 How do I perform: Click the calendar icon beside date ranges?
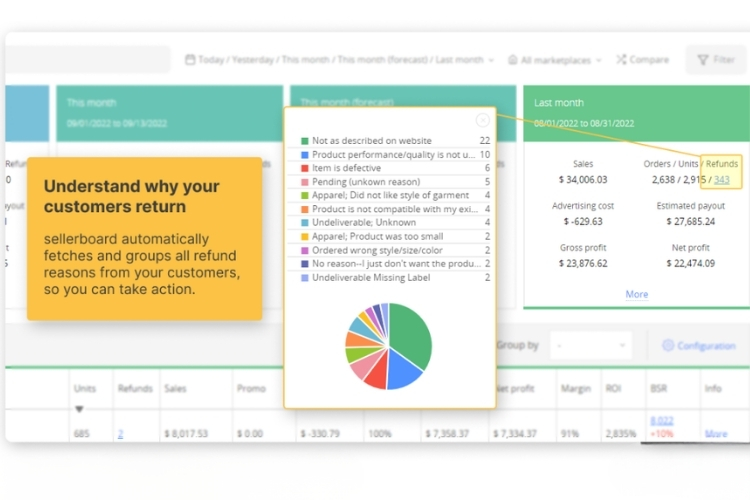click(190, 60)
